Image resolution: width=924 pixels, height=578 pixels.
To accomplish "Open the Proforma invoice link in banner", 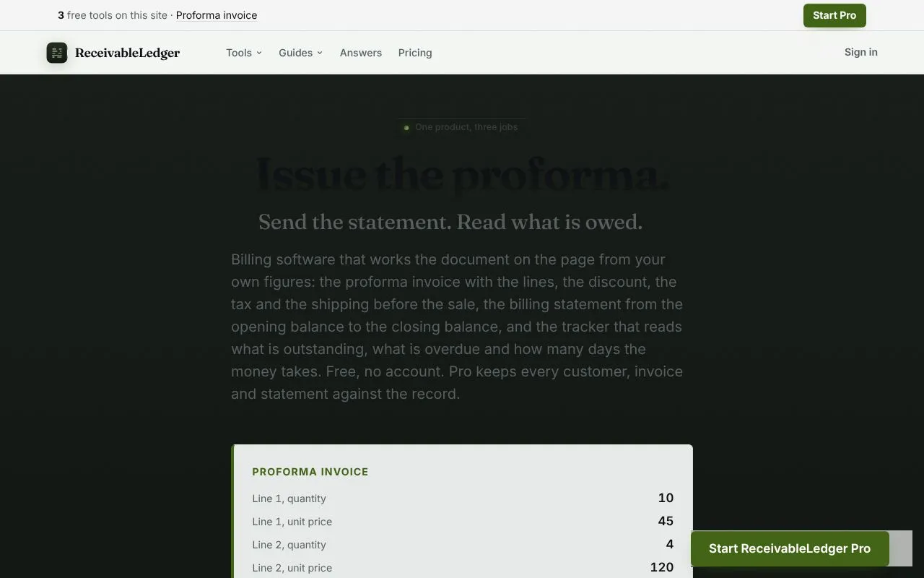I will point(217,15).
